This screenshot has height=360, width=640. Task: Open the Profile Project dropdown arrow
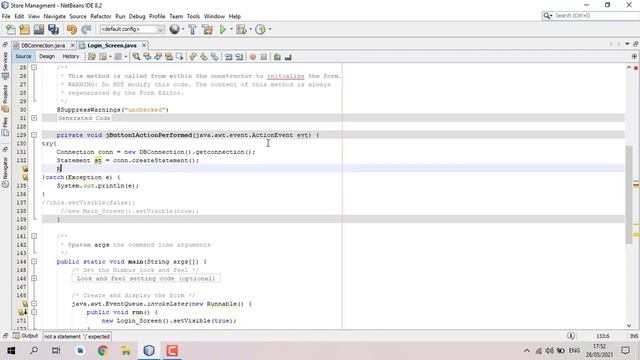point(270,29)
